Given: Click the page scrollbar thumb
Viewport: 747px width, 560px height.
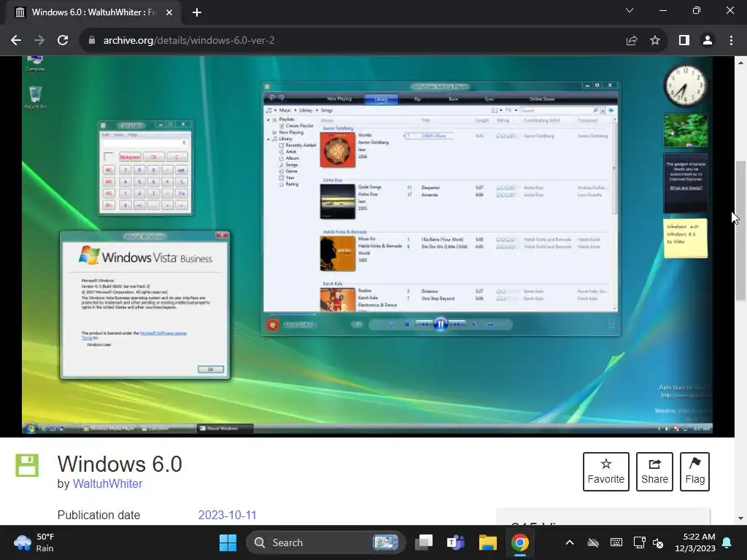Looking at the screenshot, I should coord(740,231).
